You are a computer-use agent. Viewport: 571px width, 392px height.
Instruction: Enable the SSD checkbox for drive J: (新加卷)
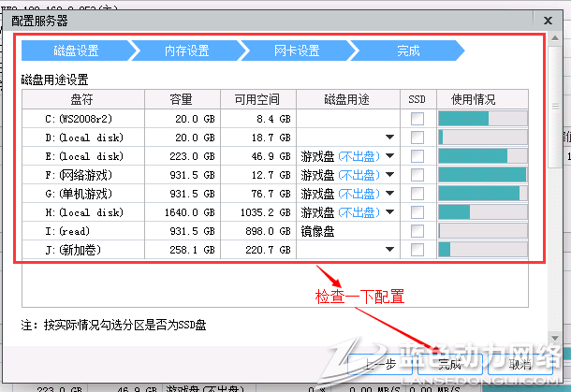(x=417, y=250)
